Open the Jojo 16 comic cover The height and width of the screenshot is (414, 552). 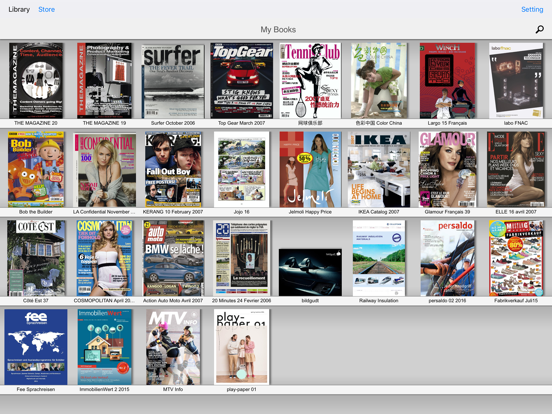pos(242,169)
